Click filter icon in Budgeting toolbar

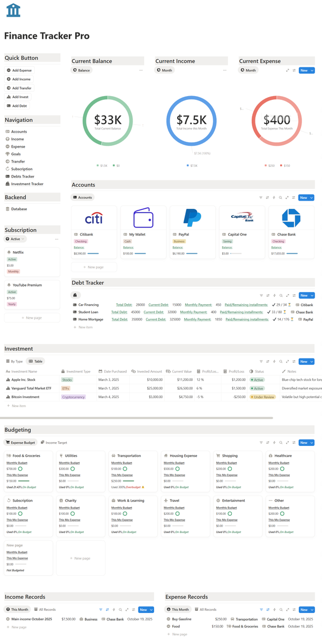pyautogui.click(x=261, y=443)
